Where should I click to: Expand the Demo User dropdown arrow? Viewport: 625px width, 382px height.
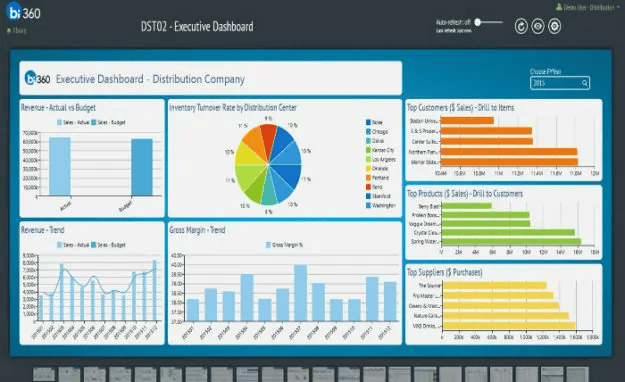[618, 7]
